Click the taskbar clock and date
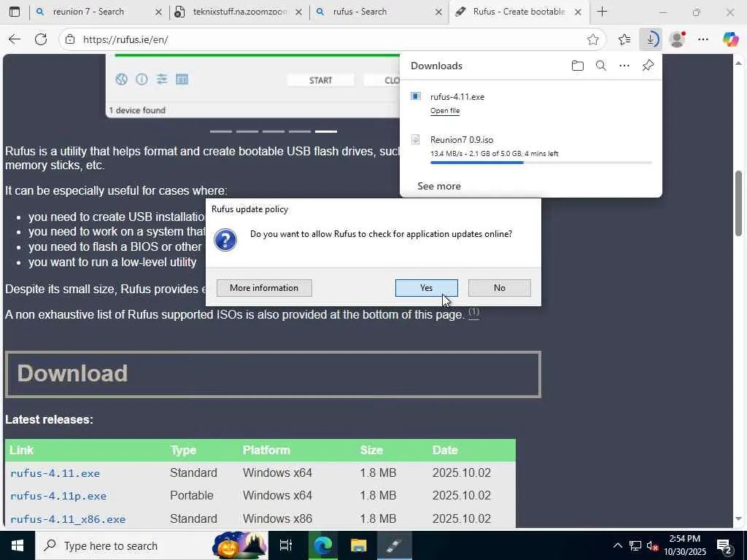 (684, 545)
